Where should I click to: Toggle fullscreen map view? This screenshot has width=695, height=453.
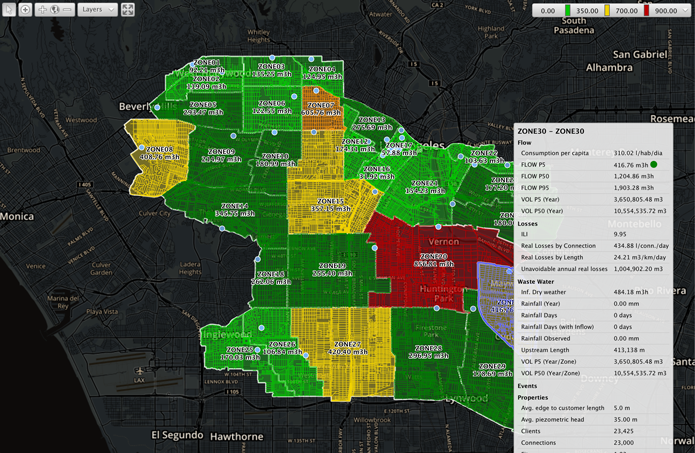point(128,9)
